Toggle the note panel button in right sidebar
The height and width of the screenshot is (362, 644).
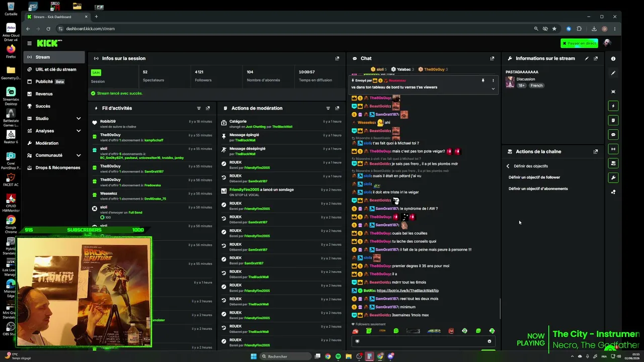click(x=613, y=121)
